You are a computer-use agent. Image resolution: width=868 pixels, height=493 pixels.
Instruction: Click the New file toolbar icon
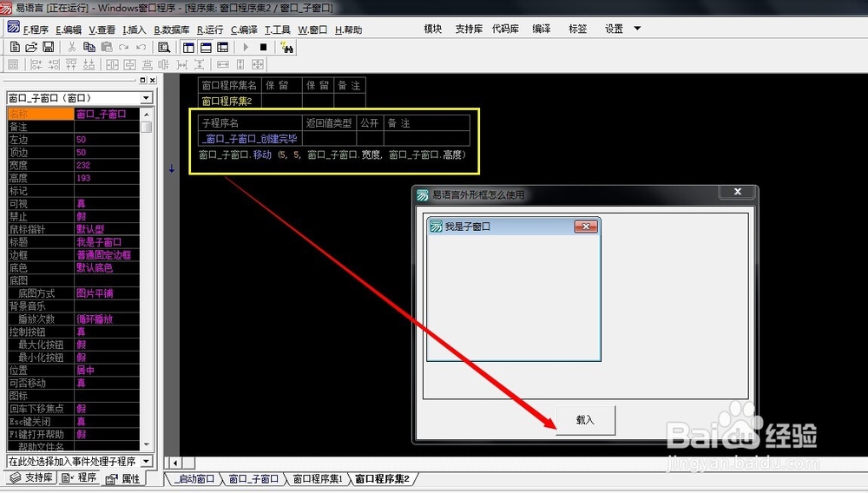pos(15,48)
